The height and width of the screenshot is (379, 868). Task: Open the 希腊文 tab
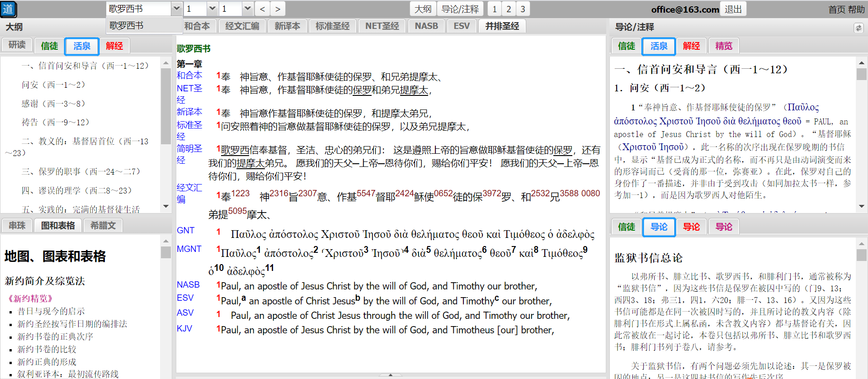pyautogui.click(x=103, y=225)
